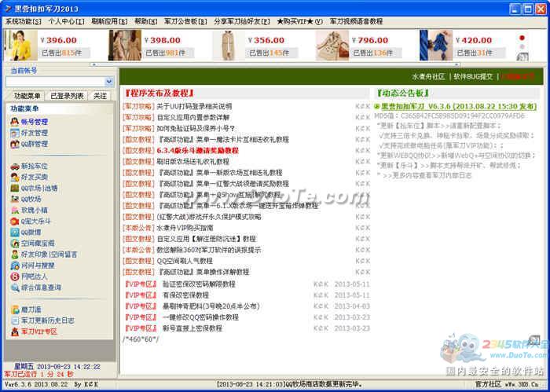Open 新抢车位 red car icon

(15, 167)
